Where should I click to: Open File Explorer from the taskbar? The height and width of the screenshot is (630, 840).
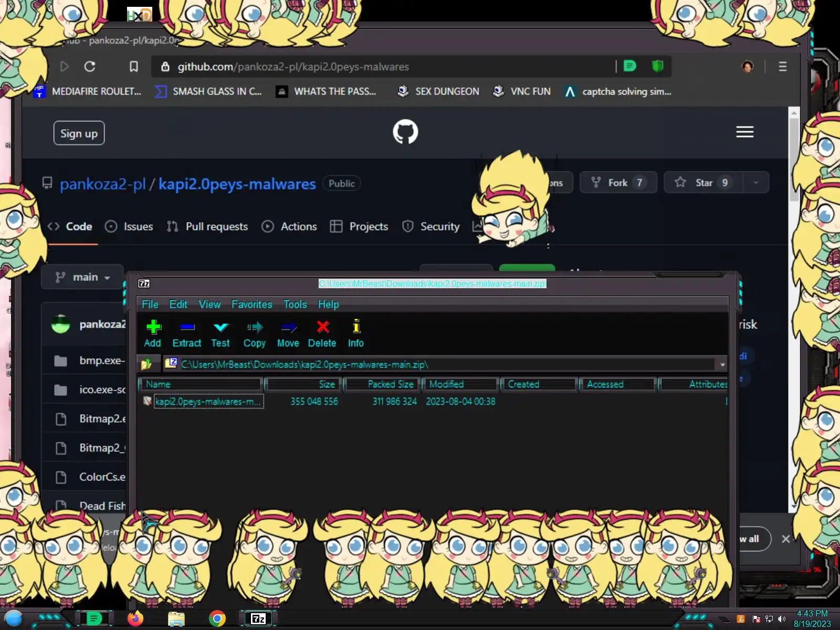176,619
